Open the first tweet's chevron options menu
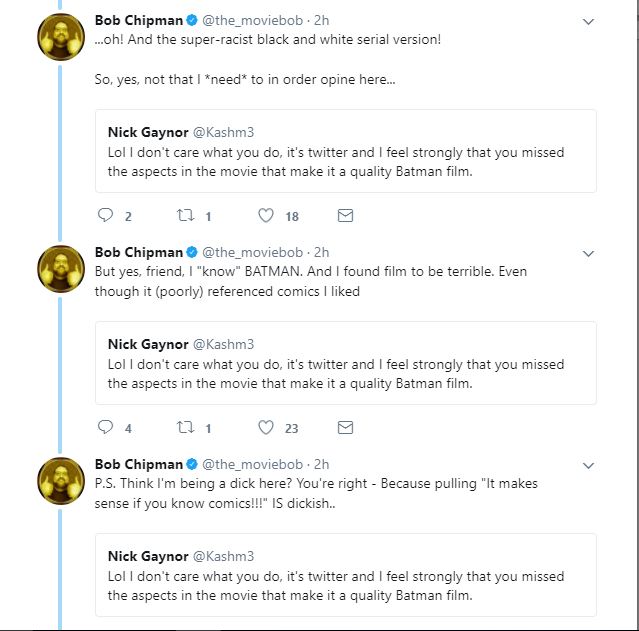This screenshot has width=639, height=631. (x=588, y=22)
